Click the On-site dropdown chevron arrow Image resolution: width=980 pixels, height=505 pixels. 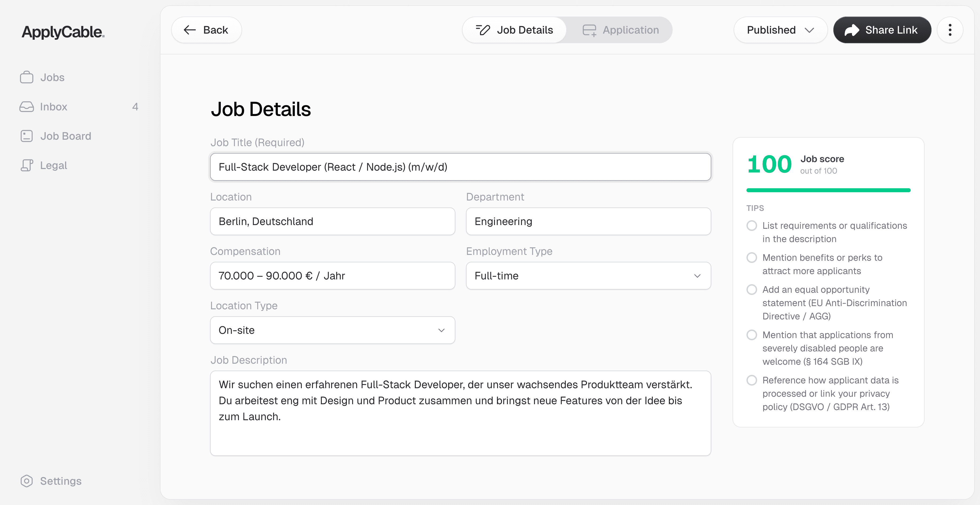click(x=441, y=330)
